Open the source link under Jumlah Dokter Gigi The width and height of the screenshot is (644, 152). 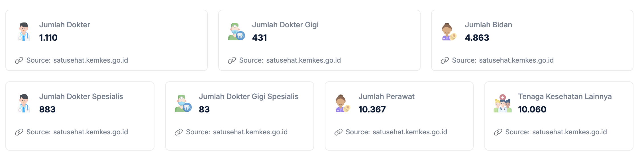pyautogui.click(x=303, y=60)
